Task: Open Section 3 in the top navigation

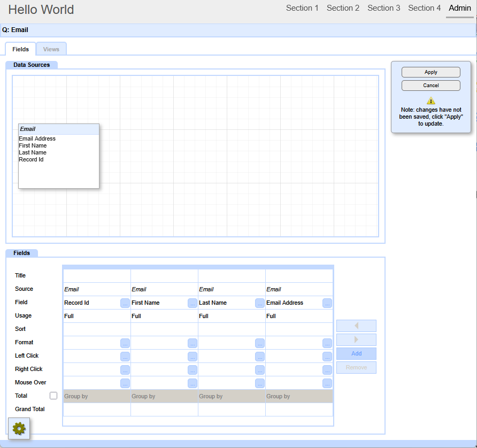Action: coord(383,8)
